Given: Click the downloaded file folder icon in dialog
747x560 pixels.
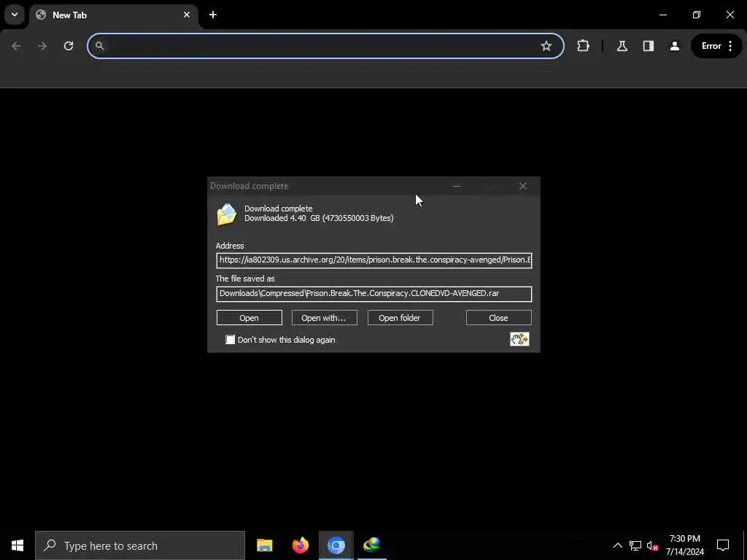Looking at the screenshot, I should pyautogui.click(x=227, y=214).
